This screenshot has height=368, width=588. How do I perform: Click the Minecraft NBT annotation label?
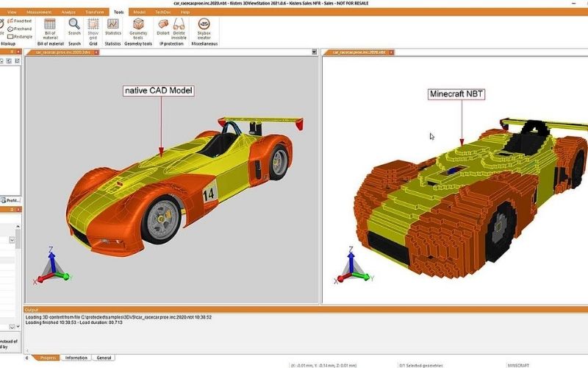[x=456, y=94]
